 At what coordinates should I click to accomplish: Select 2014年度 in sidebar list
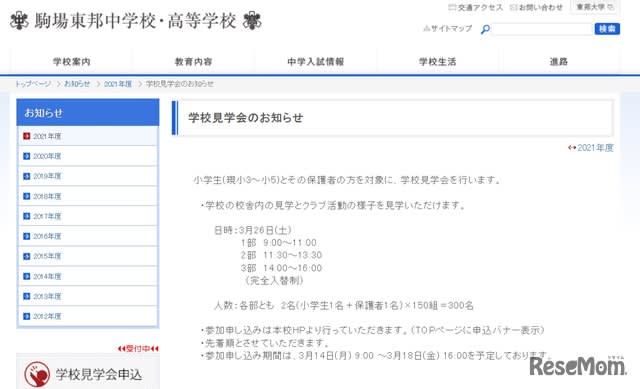coord(88,276)
